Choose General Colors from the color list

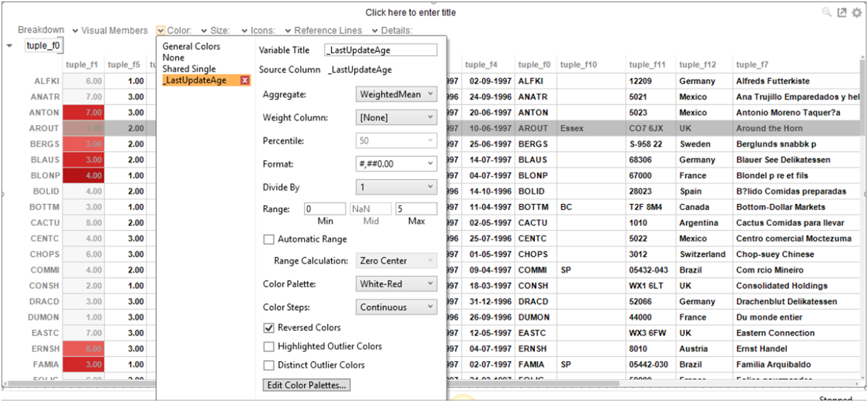coord(191,47)
